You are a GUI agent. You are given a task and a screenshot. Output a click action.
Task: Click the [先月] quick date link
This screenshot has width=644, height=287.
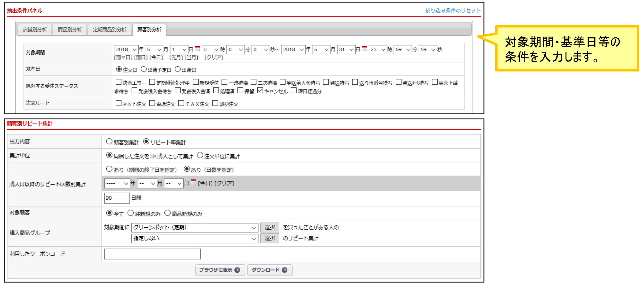[x=176, y=58]
